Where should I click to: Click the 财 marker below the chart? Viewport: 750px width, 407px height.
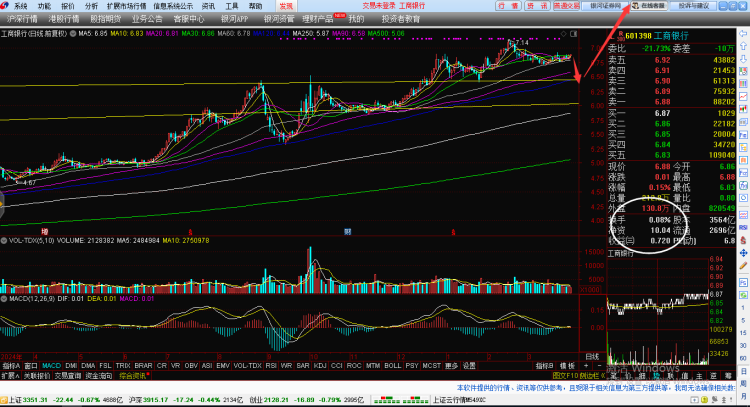[348, 232]
